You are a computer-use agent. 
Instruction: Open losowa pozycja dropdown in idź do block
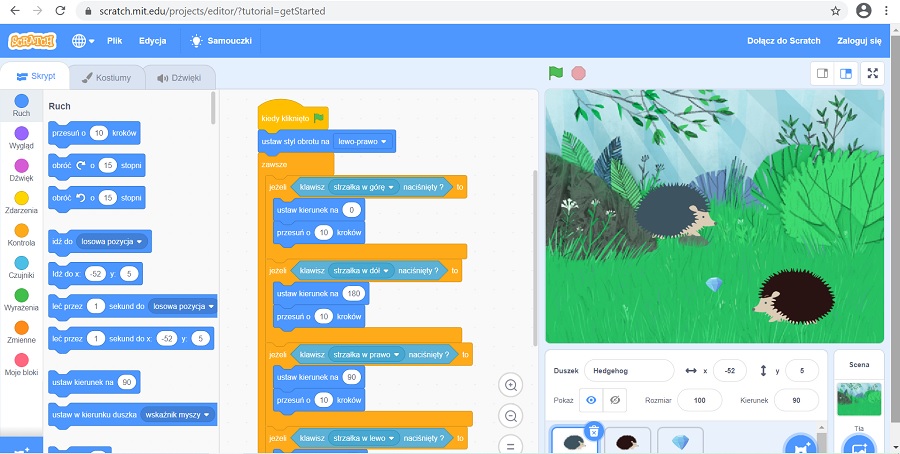112,242
